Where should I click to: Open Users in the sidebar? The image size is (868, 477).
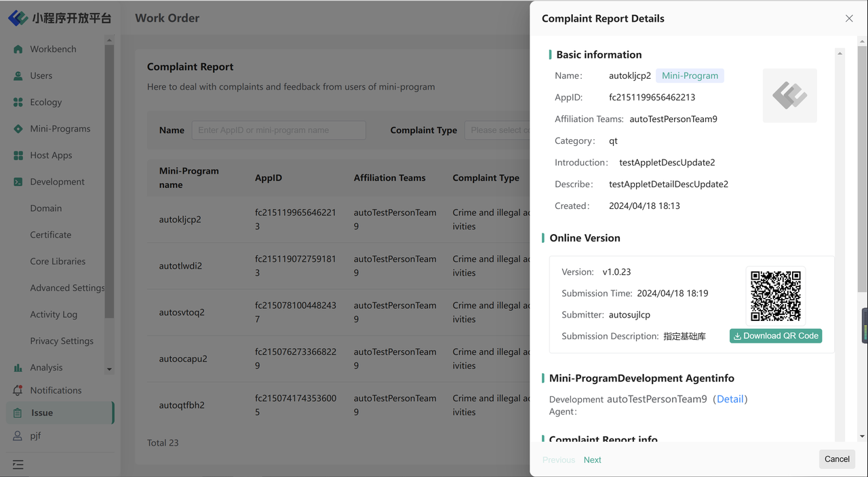(41, 76)
